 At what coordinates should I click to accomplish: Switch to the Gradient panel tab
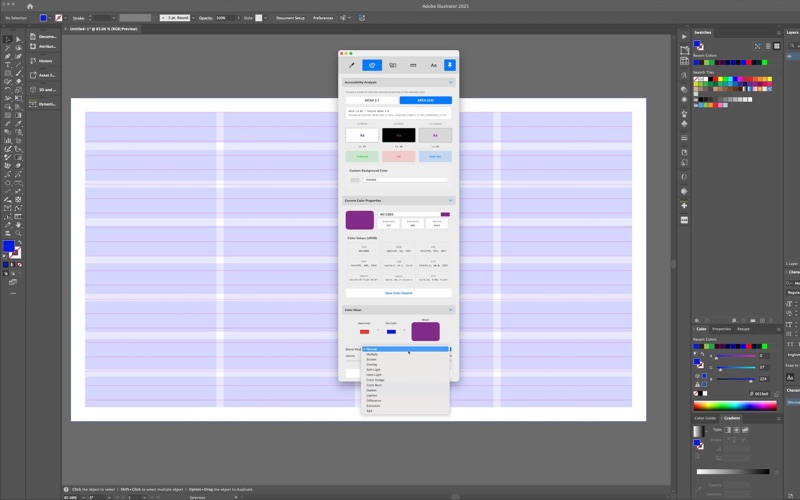coord(732,418)
